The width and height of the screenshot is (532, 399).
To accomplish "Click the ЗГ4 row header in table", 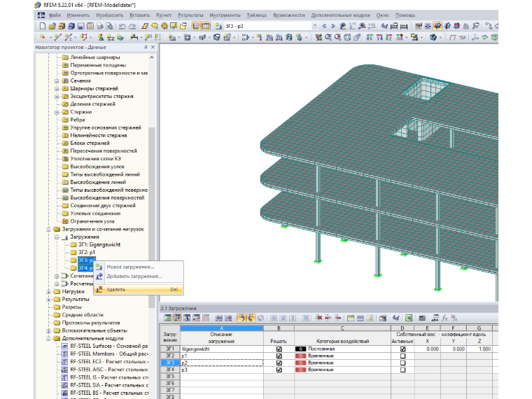I will pos(170,370).
